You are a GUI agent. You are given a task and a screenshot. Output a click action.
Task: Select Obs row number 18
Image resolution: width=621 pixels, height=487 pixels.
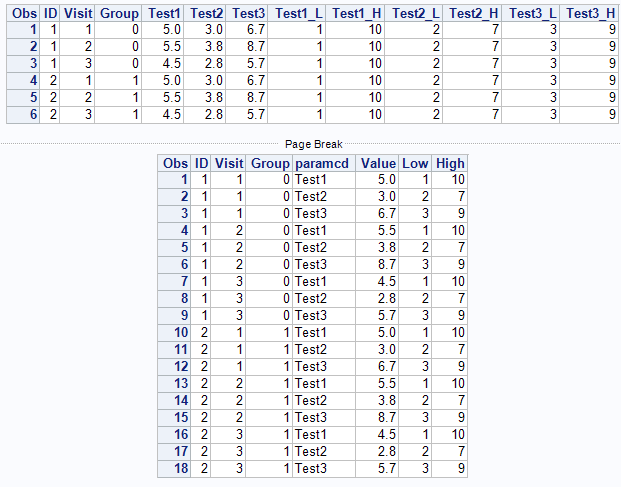point(175,468)
